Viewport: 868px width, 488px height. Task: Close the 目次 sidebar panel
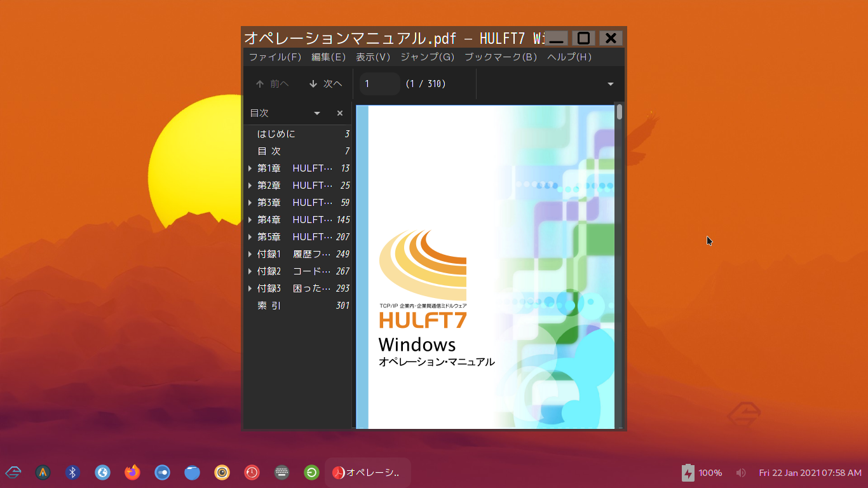click(340, 113)
